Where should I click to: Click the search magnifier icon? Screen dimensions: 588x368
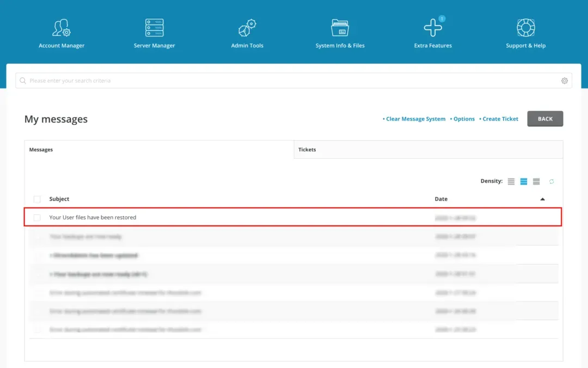click(23, 81)
